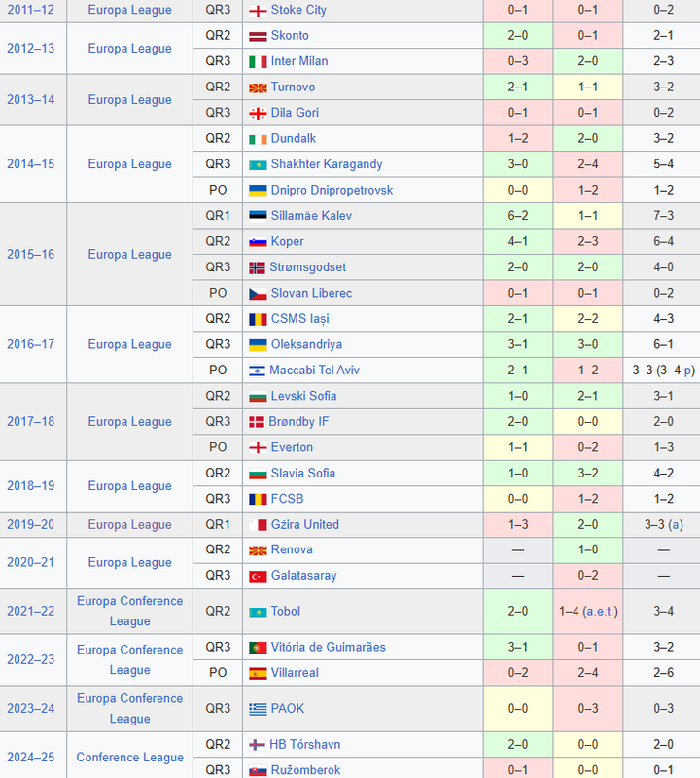Follow the penalties 'p' link for Maccabi Tel Aviv
The width and height of the screenshot is (700, 778).
point(688,371)
